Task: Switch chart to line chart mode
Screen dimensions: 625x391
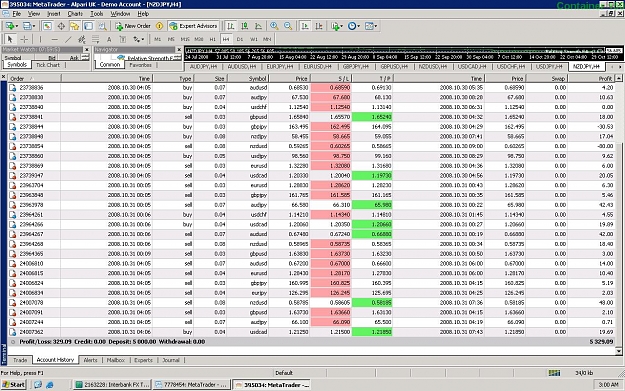Action: pyautogui.click(x=258, y=26)
